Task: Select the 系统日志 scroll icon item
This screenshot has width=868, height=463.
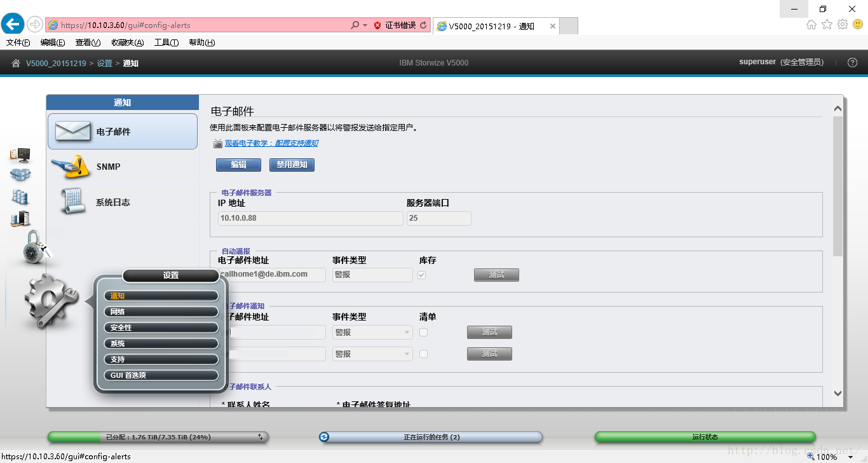Action: [x=123, y=202]
